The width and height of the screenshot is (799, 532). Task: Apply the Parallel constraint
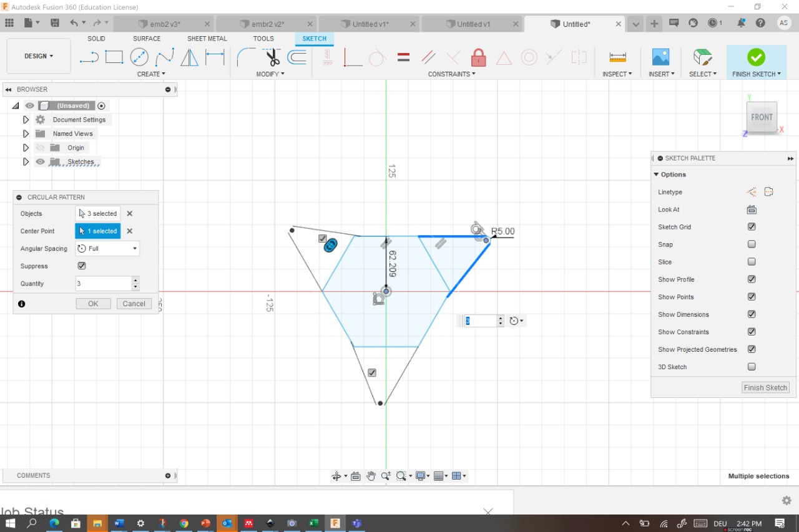428,57
